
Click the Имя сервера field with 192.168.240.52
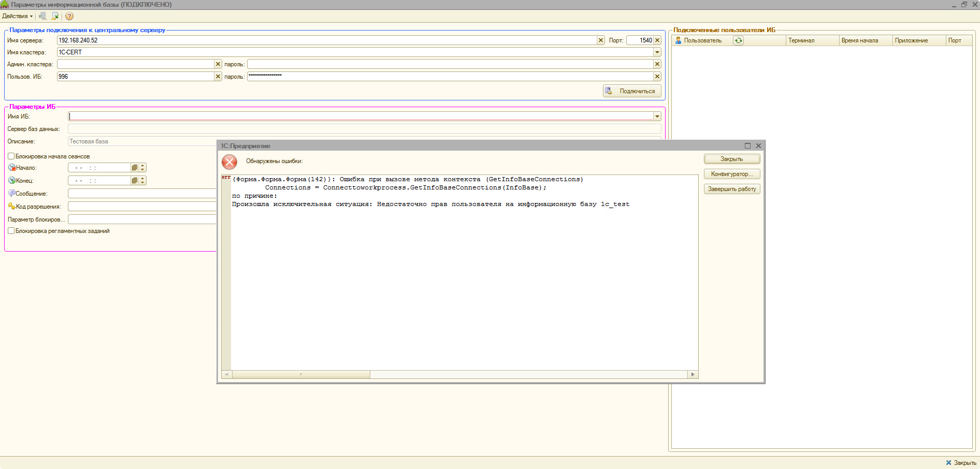tap(327, 40)
